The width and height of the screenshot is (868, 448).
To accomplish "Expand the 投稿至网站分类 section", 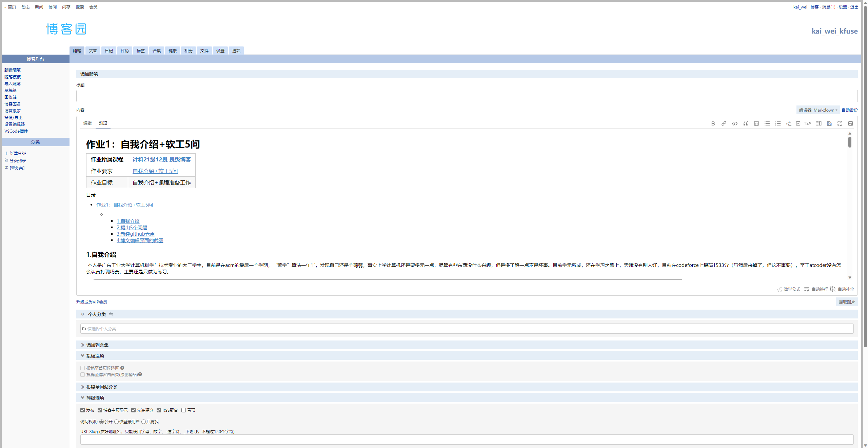I will click(82, 387).
